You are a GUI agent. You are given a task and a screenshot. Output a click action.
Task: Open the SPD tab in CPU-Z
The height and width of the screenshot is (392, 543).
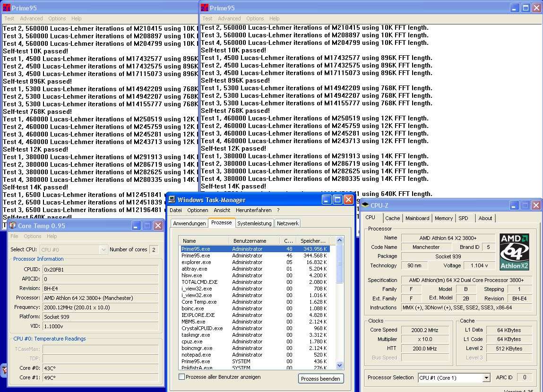pyautogui.click(x=463, y=218)
